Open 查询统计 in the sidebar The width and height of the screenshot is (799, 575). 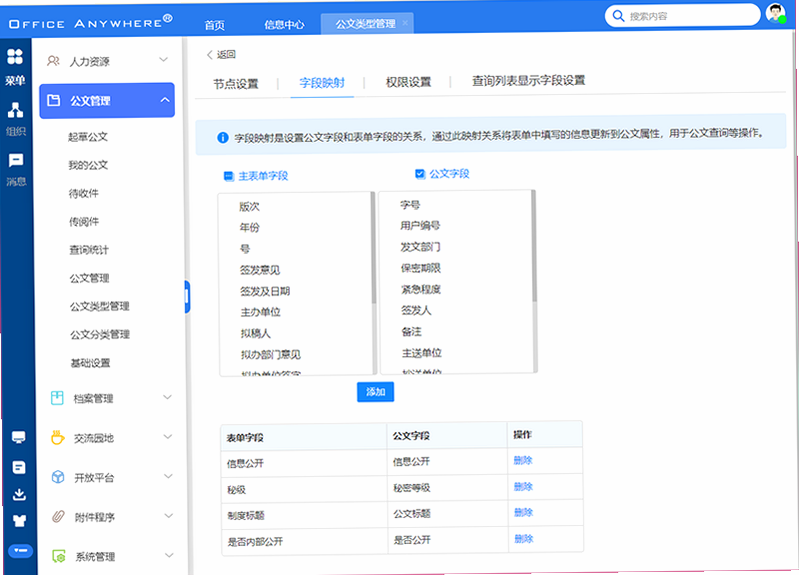89,250
